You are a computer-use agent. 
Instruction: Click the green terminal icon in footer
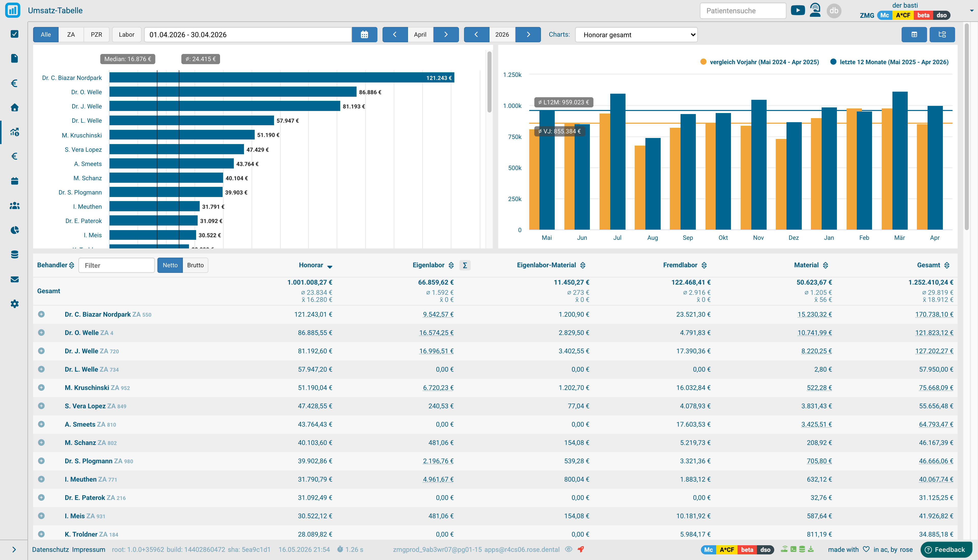coord(793,549)
